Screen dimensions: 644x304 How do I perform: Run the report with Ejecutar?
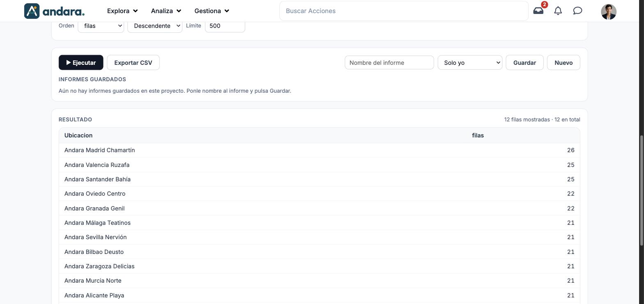81,63
